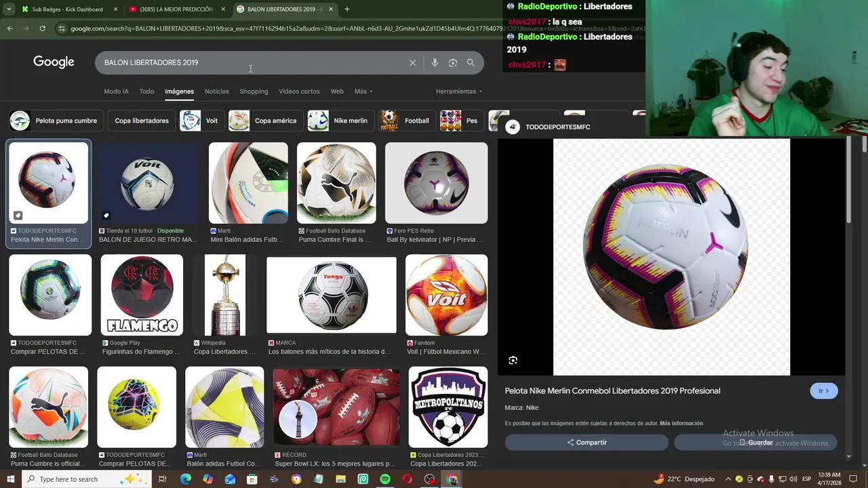The height and width of the screenshot is (488, 868).
Task: Expand the Más dropdown
Action: (363, 91)
